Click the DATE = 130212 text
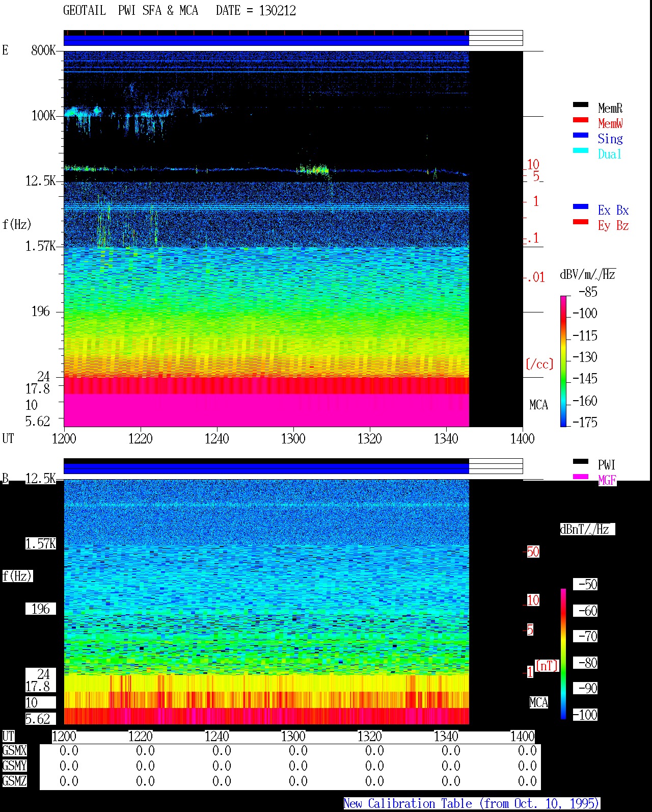Viewport: 652px width, 812px height. pyautogui.click(x=256, y=11)
